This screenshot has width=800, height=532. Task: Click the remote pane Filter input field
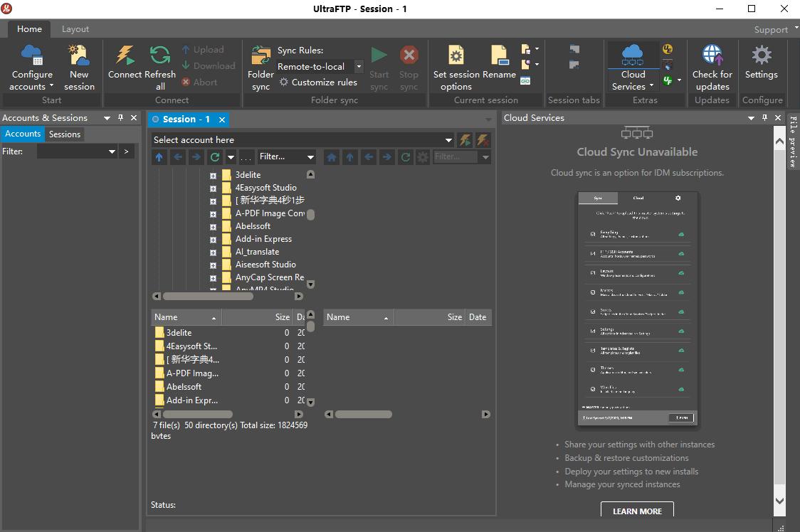tap(455, 157)
